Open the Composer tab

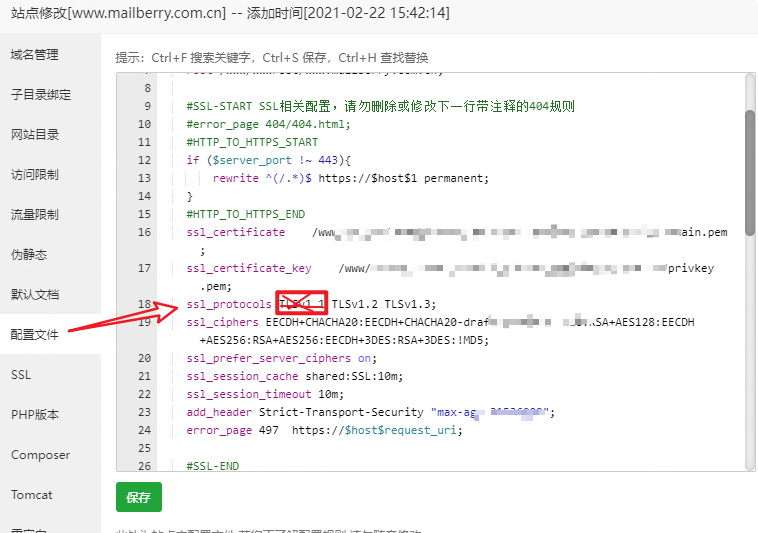coord(41,455)
